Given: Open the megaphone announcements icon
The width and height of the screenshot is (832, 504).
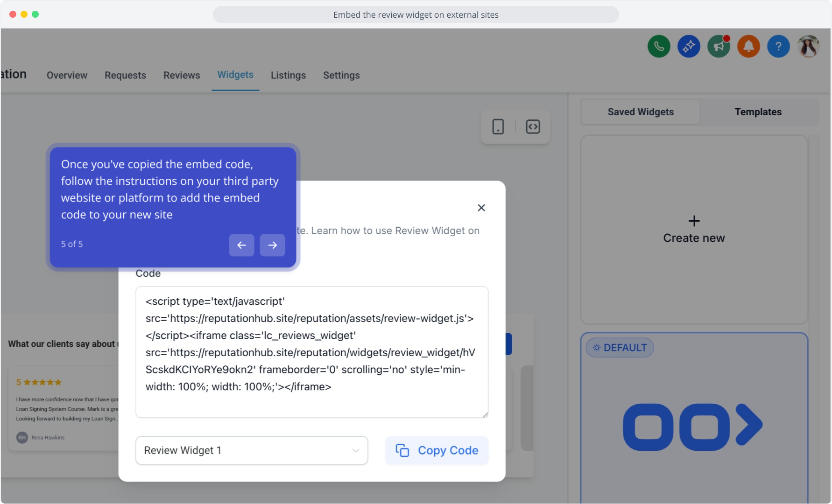Looking at the screenshot, I should [719, 46].
